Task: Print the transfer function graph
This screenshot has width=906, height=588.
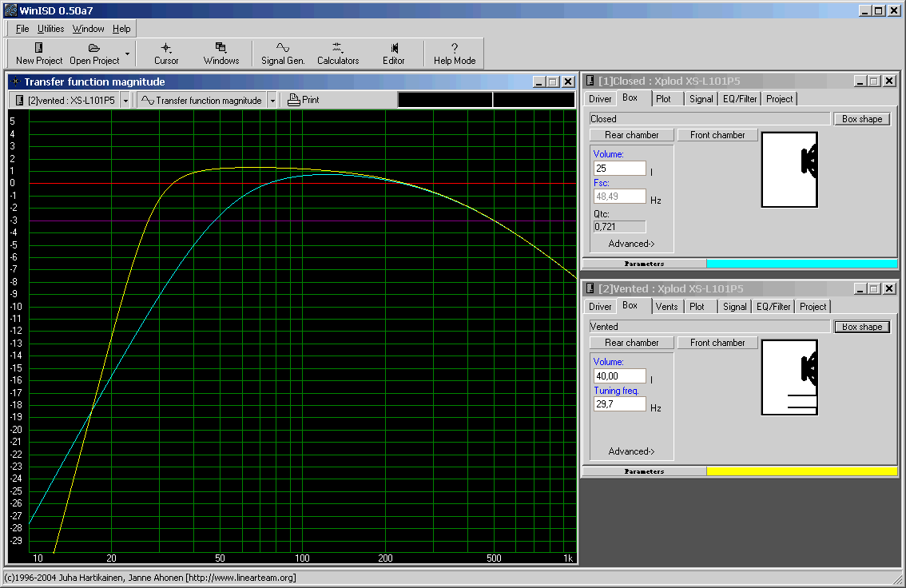Action: pos(304,100)
